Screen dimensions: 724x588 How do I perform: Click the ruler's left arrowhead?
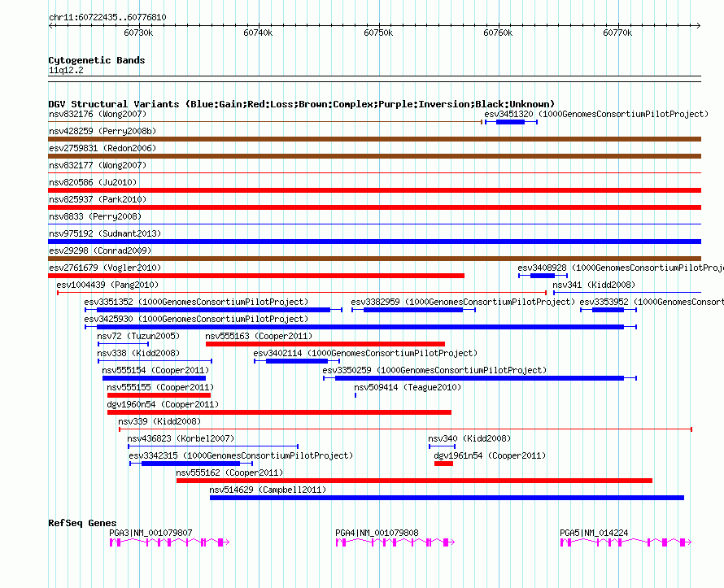pyautogui.click(x=50, y=25)
